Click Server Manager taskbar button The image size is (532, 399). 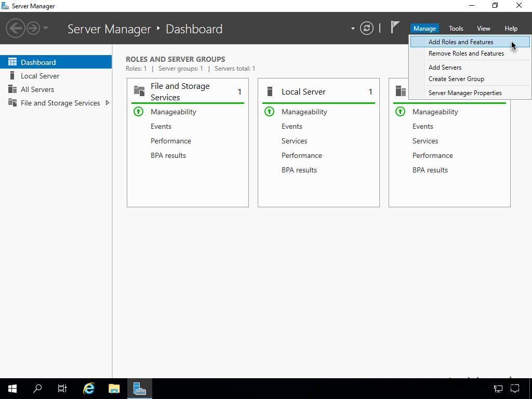click(139, 389)
